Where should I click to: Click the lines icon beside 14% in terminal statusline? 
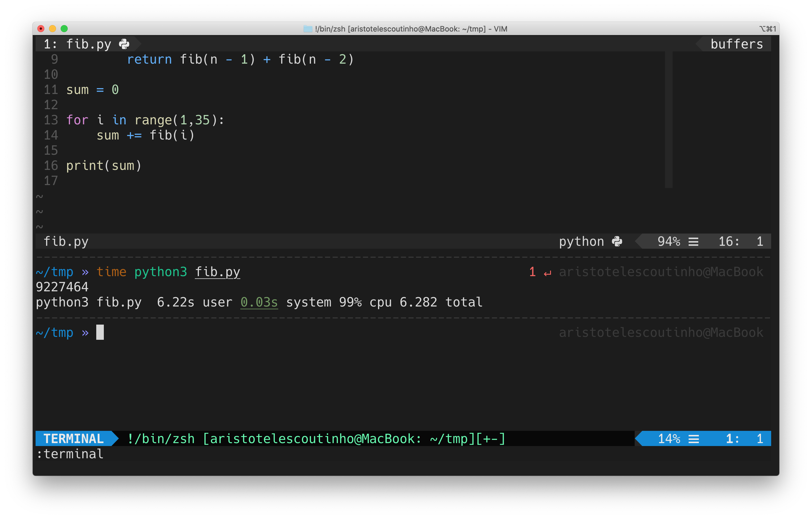[x=693, y=439]
